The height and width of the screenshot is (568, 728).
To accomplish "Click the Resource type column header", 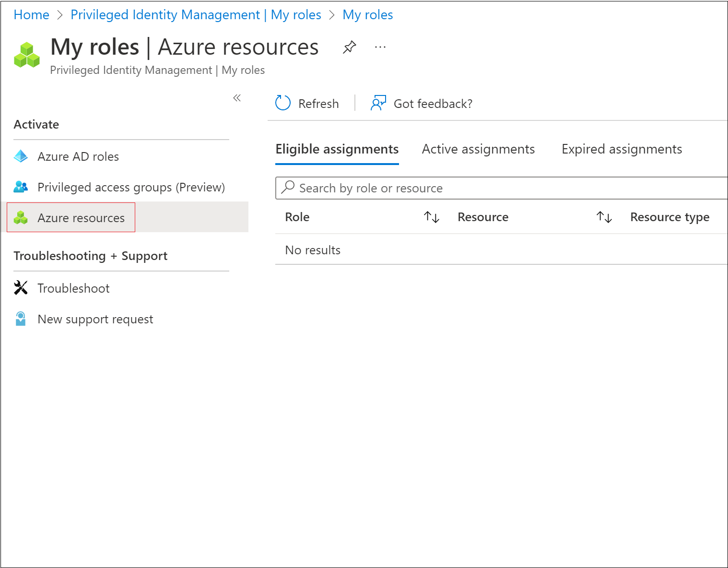I will pos(670,217).
